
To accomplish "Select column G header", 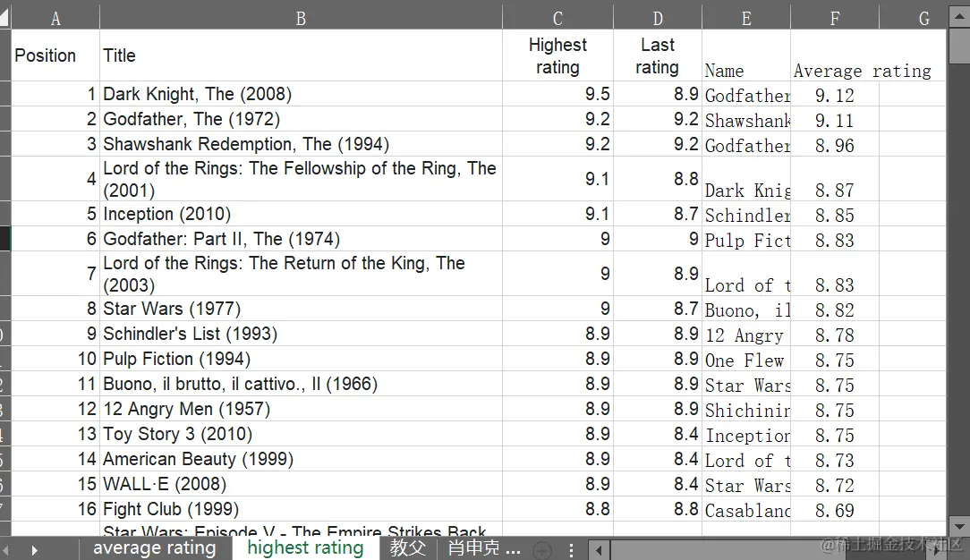I will coord(913,19).
